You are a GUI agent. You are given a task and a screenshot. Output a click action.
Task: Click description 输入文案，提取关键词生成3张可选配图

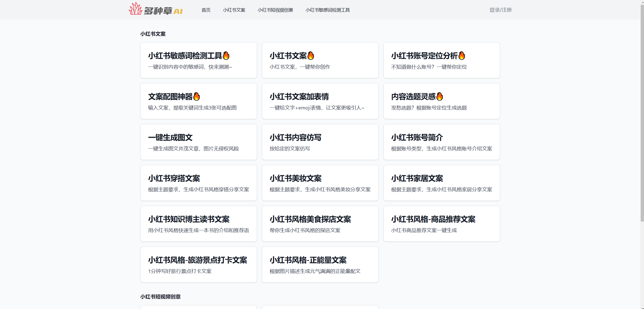point(192,108)
